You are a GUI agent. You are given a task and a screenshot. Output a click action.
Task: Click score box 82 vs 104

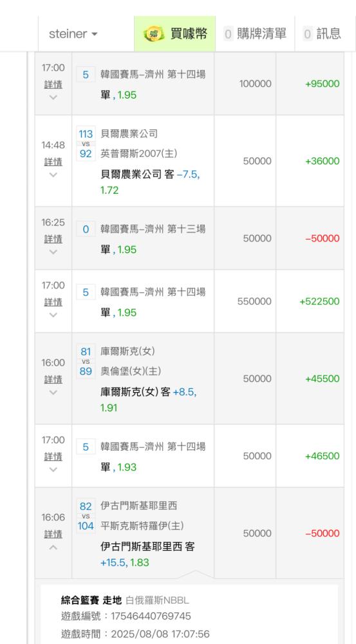point(86,516)
